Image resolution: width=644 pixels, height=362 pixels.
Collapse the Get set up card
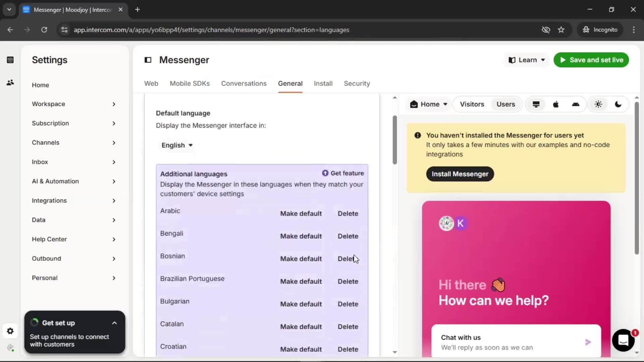[114, 323]
